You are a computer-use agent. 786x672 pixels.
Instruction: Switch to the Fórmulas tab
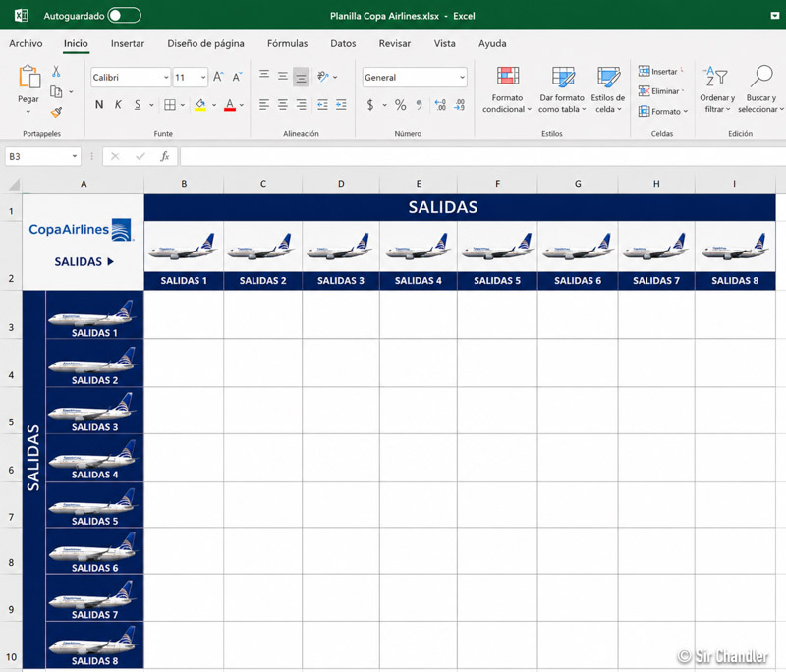(287, 43)
